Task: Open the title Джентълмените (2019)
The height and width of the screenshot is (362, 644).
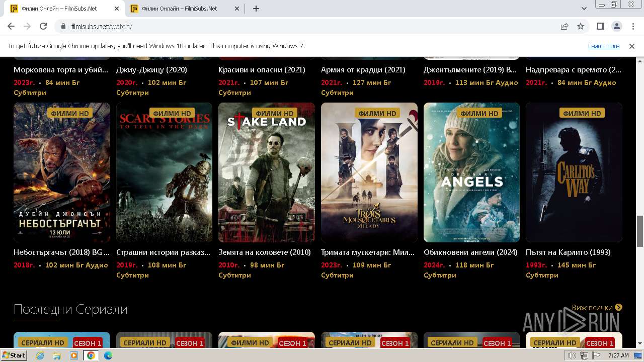Action: [470, 70]
